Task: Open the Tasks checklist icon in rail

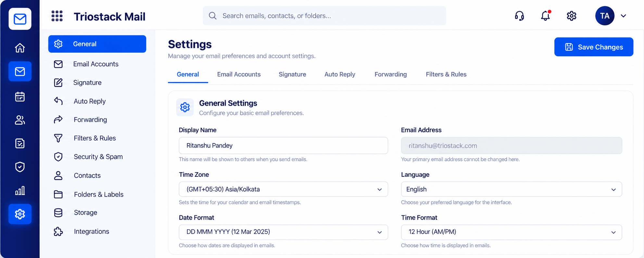Action: coord(20,143)
